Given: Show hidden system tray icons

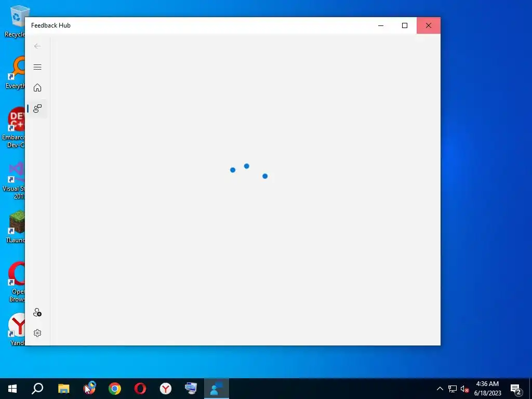Looking at the screenshot, I should coord(440,389).
